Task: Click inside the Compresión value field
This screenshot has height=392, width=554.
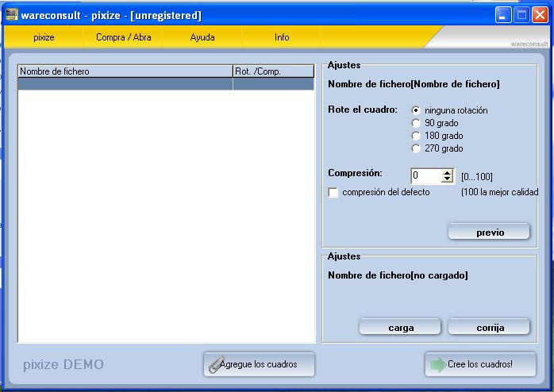Action: point(426,175)
